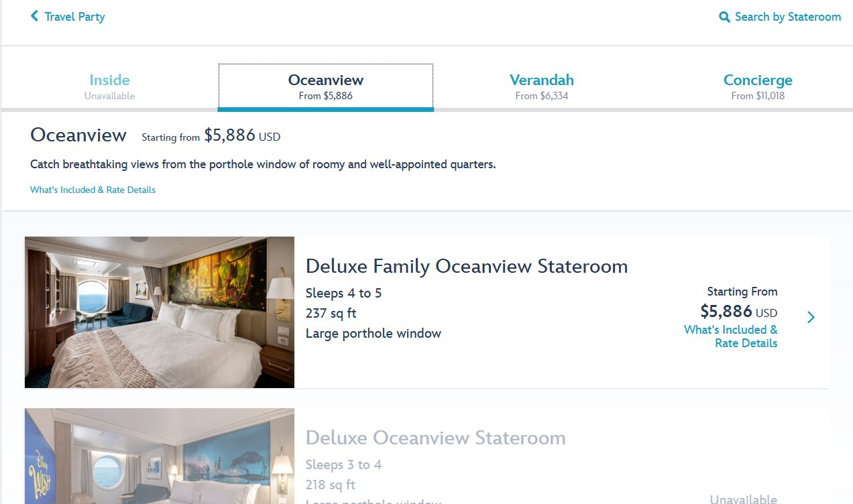This screenshot has width=853, height=504.
Task: Switch to the Verandah tab
Action: 541,86
